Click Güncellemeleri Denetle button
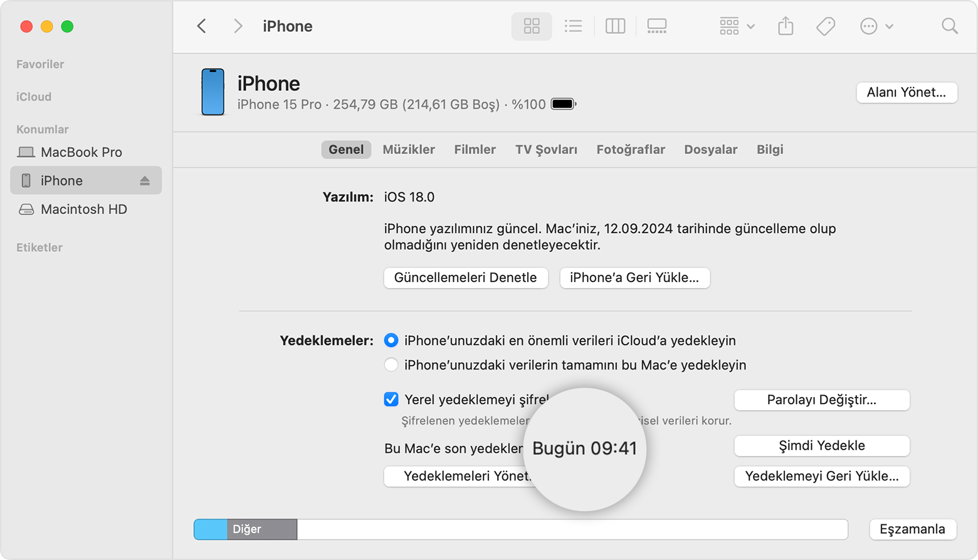Screen dimensions: 978x560 point(466,277)
